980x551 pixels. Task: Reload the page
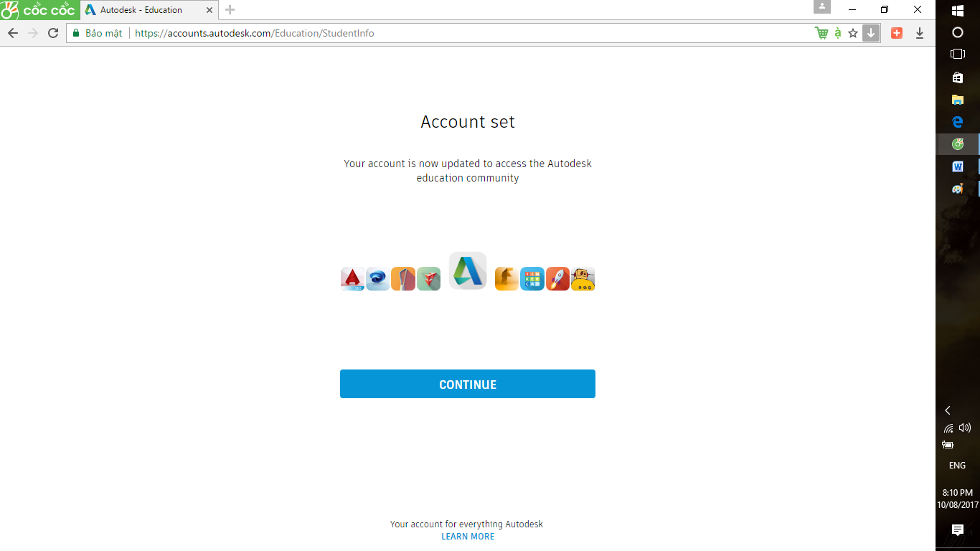click(53, 33)
